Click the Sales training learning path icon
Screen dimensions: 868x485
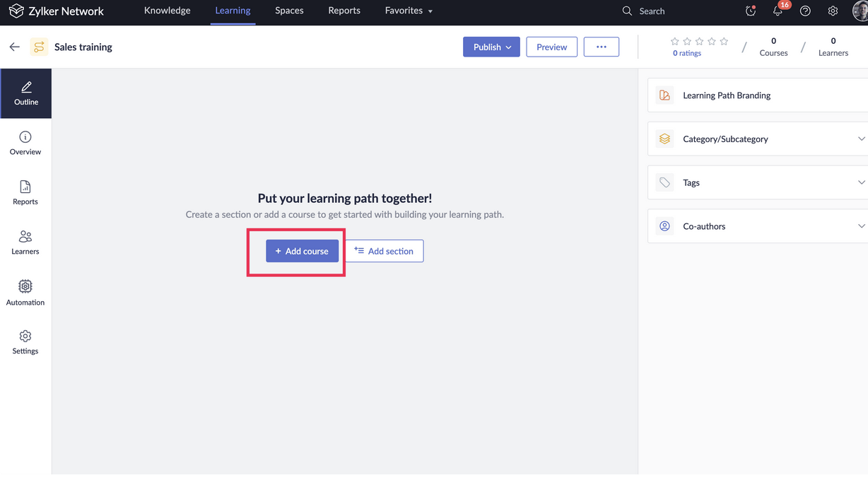coord(39,47)
